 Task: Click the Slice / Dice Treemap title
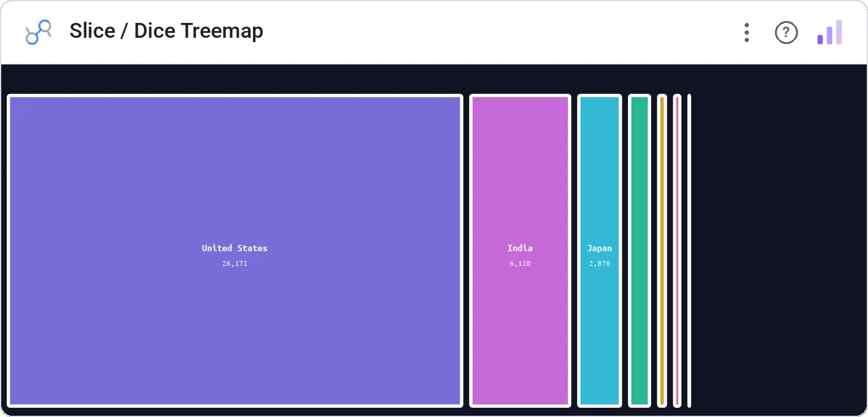tap(166, 31)
